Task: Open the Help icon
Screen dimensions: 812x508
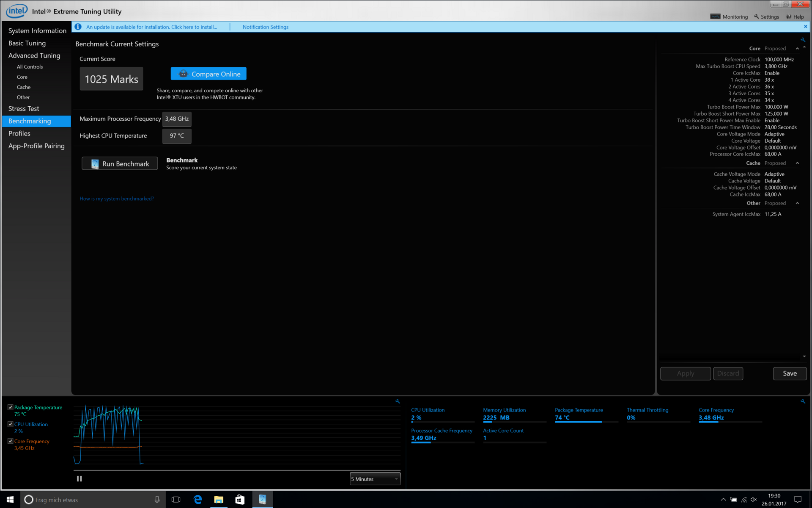Action: click(789, 17)
